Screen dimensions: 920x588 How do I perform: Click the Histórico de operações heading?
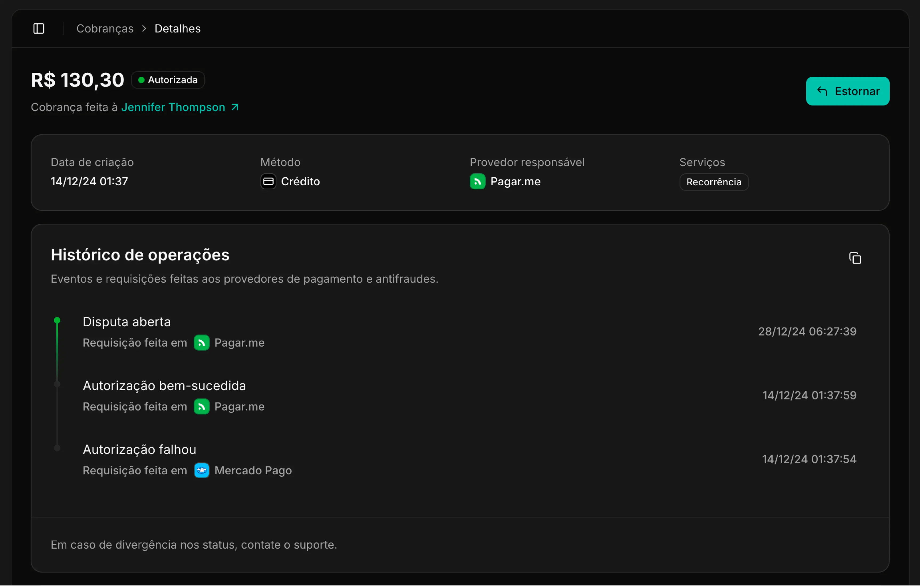coord(140,255)
